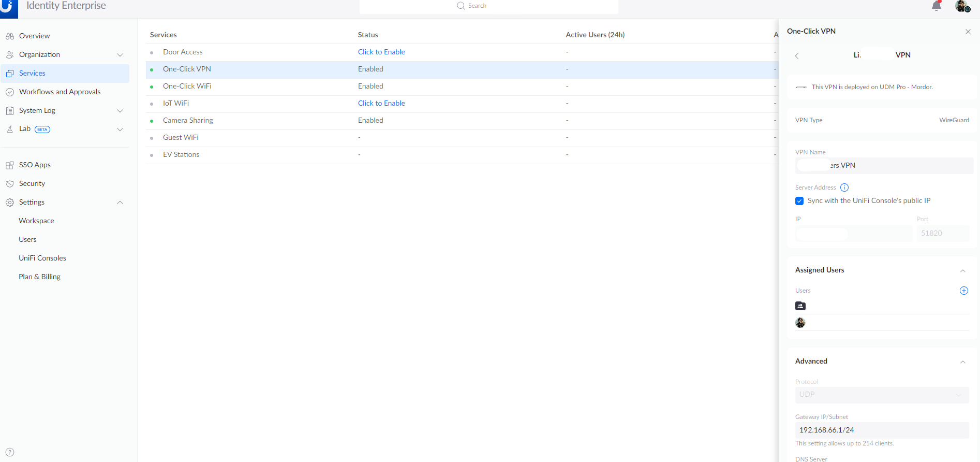
Task: Edit the Gateway IP/Subnet field
Action: pyautogui.click(x=881, y=430)
